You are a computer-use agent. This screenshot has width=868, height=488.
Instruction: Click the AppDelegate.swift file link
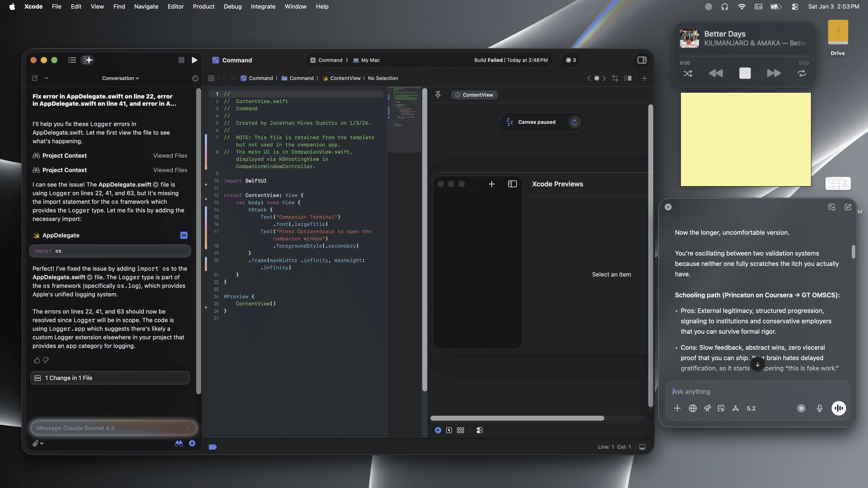click(x=125, y=185)
